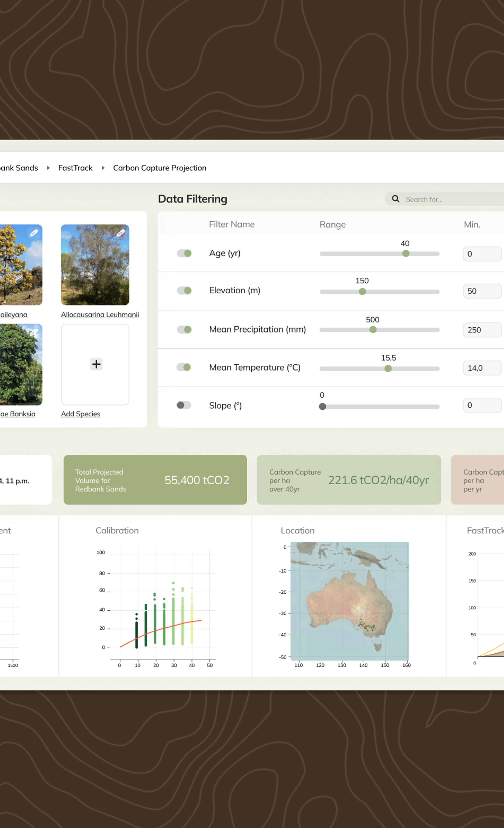Disable the Elevation (m) filter toggle
Image resolution: width=504 pixels, height=828 pixels.
click(x=184, y=291)
